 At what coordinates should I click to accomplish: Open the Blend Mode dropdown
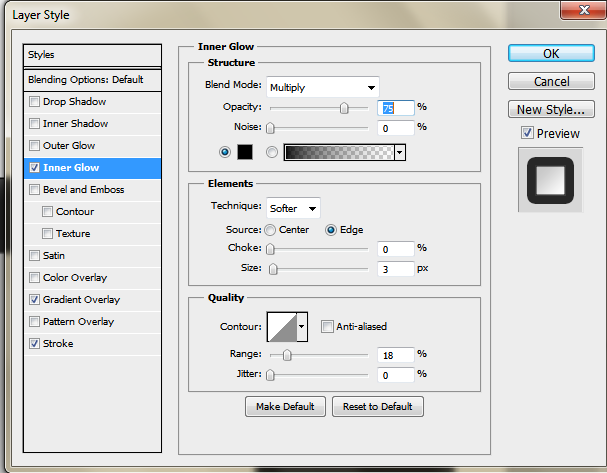coord(323,87)
